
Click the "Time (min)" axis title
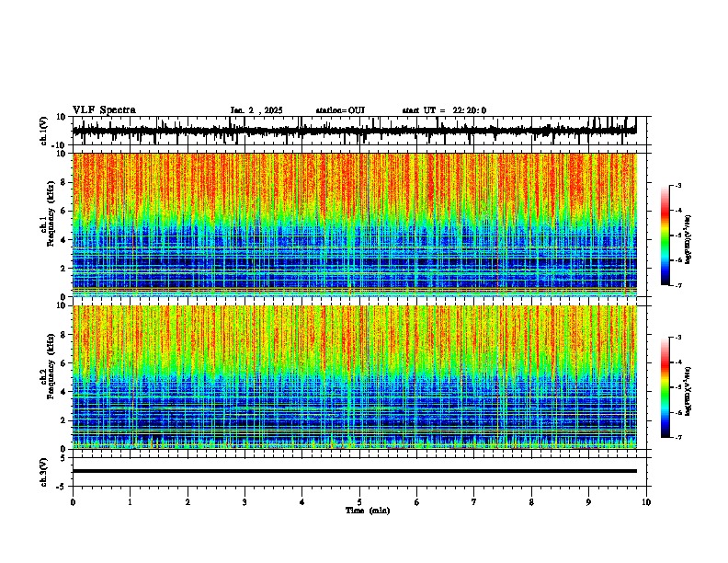coord(368,511)
